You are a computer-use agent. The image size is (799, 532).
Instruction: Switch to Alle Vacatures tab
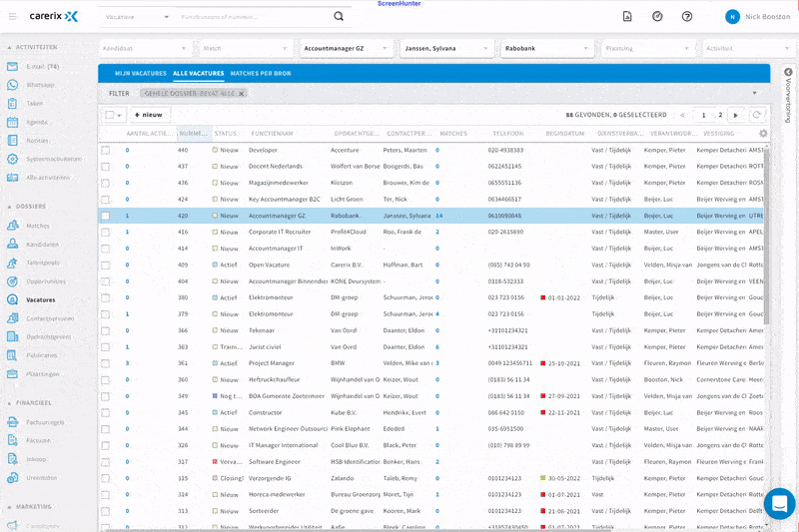(x=198, y=73)
